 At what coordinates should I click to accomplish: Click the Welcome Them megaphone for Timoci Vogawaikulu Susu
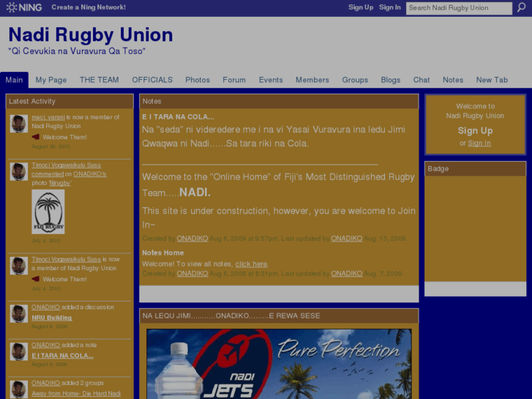pyautogui.click(x=36, y=279)
